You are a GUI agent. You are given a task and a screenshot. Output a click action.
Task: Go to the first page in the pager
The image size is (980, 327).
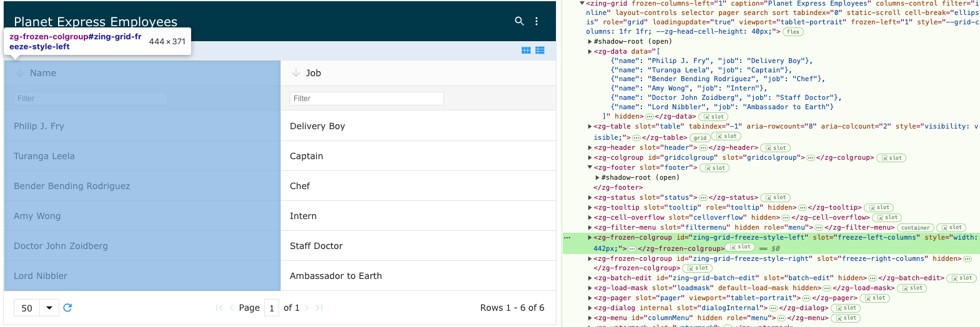tap(219, 308)
